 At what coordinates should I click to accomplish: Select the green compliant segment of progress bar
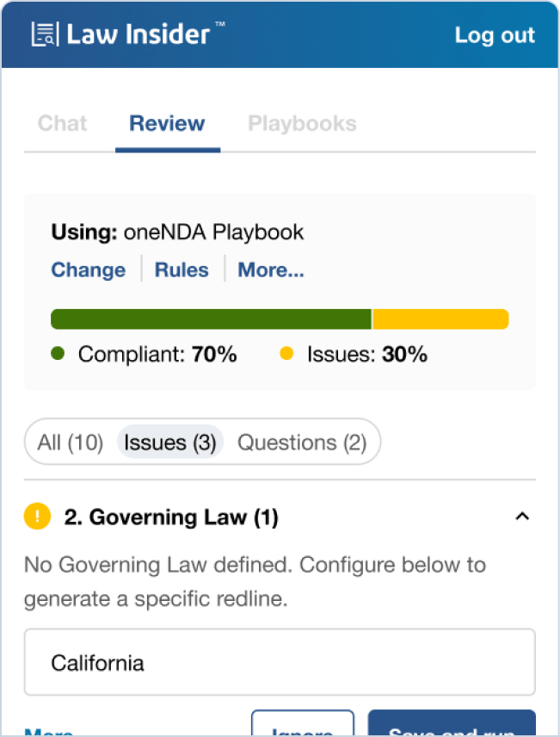point(211,318)
